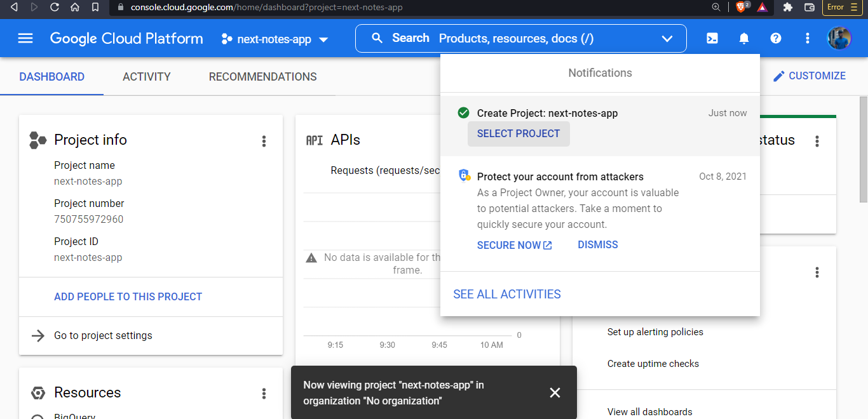Click the SELECT PROJECT button
868x419 pixels.
(x=519, y=134)
